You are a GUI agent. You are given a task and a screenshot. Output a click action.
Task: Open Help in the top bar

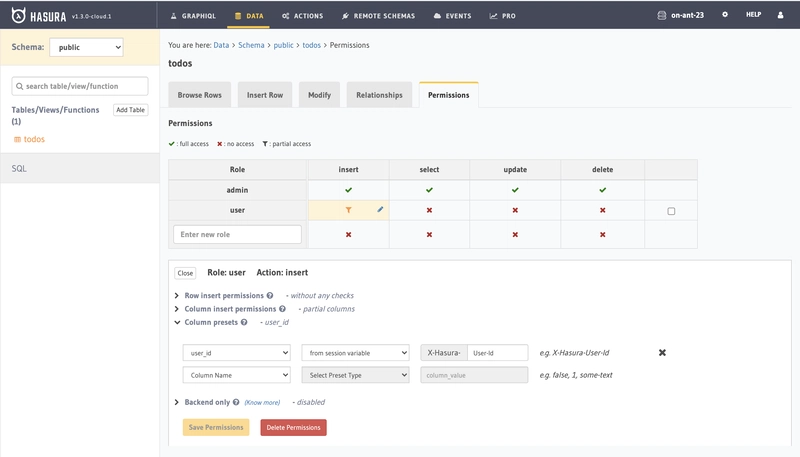tap(753, 15)
